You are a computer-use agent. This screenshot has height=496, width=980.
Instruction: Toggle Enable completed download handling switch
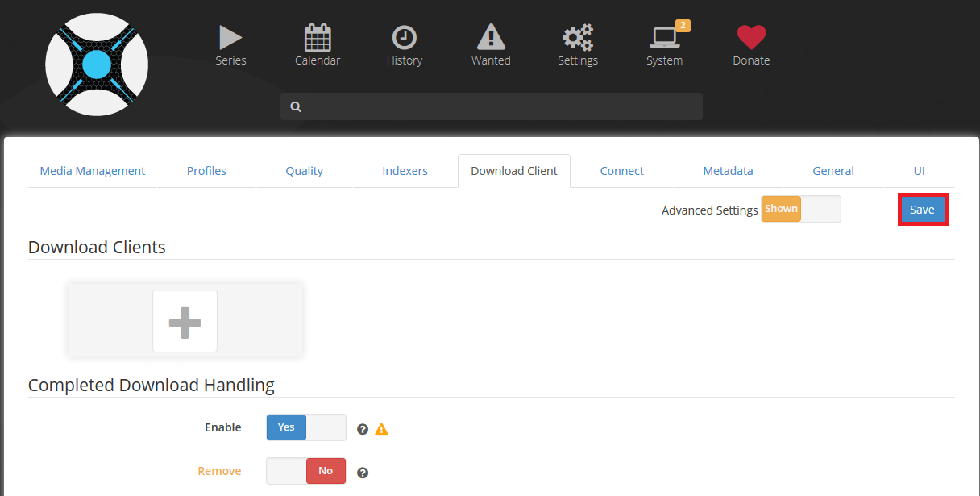coord(306,427)
